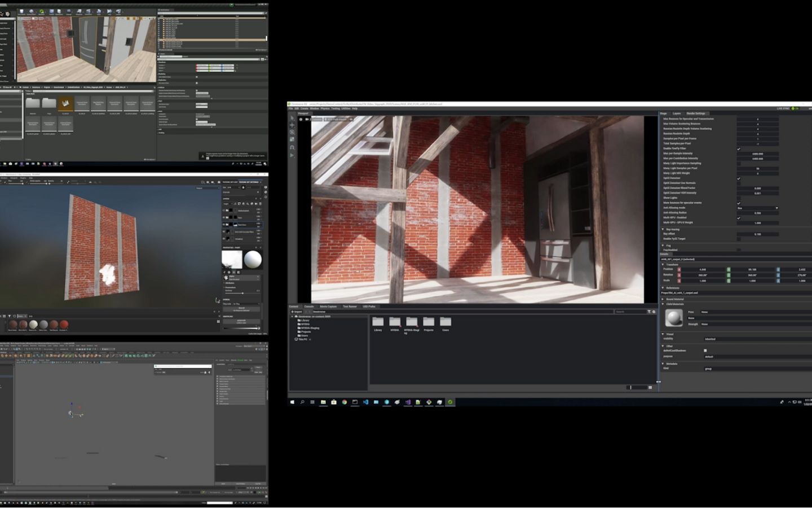The image size is (812, 508).
Task: Open Chrome from the taskbar
Action: (345, 402)
